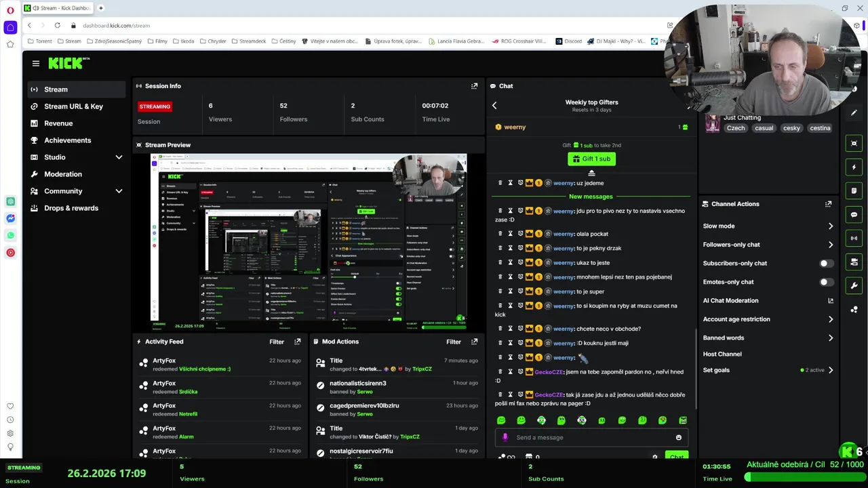Click the Stream Preview thumbnail
868x488 pixels.
(x=309, y=241)
